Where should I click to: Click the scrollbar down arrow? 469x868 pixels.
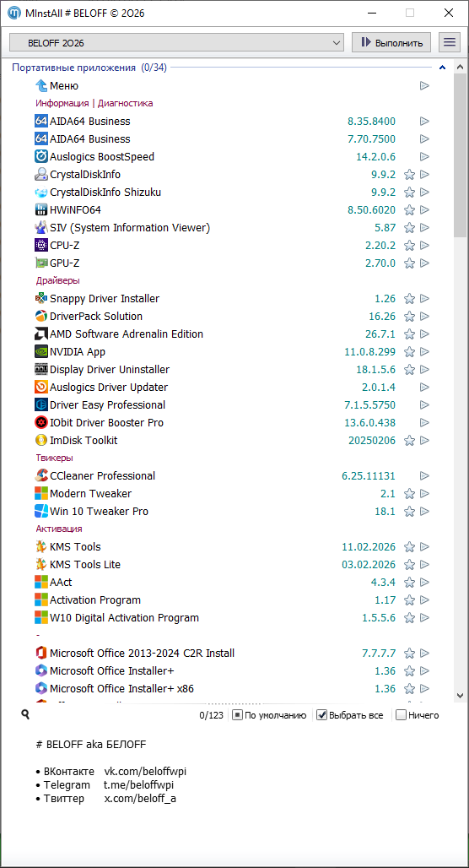tap(460, 695)
